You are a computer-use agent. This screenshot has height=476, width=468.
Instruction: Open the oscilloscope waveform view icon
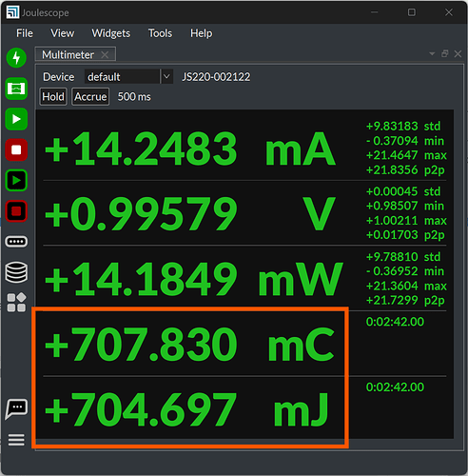pos(16,89)
